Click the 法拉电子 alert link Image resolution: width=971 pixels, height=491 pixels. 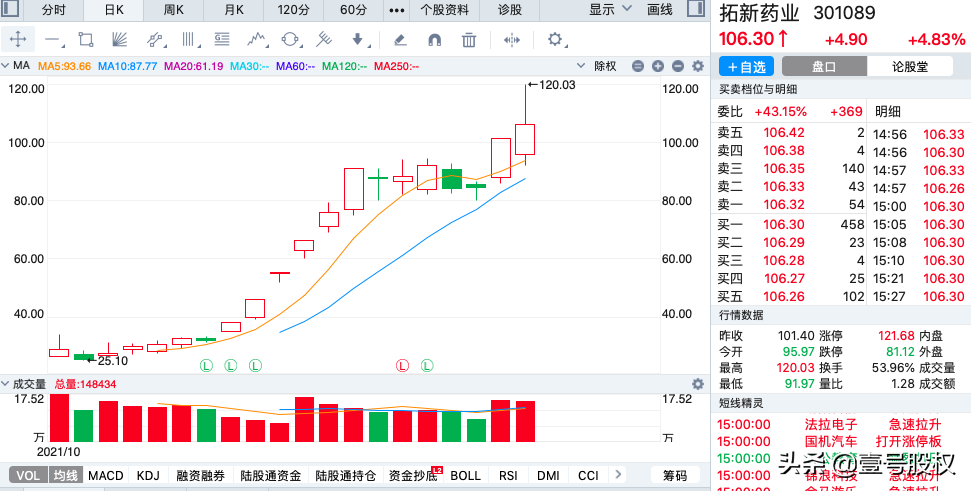pyautogui.click(x=831, y=425)
